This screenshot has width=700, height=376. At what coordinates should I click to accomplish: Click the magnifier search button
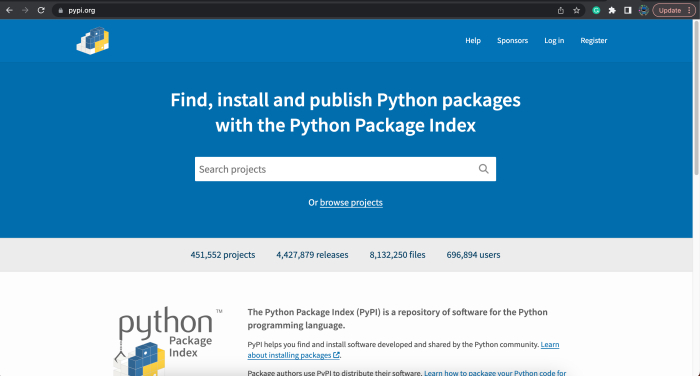coord(483,169)
